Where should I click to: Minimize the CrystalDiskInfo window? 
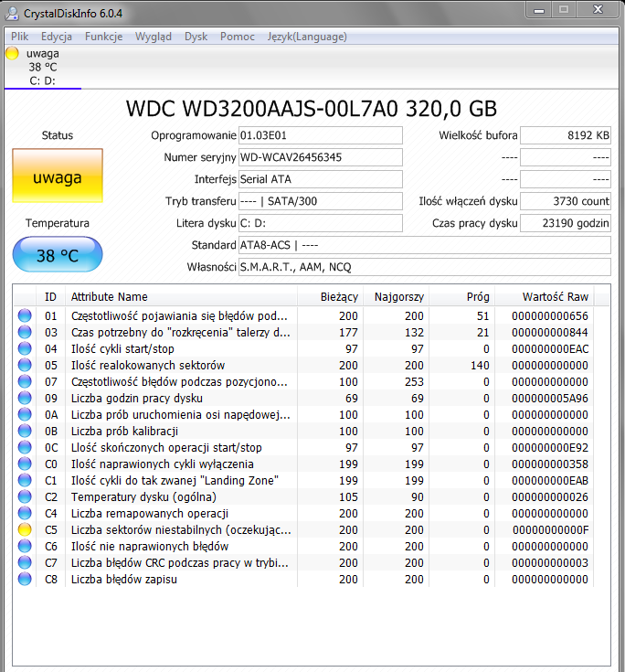pyautogui.click(x=539, y=10)
